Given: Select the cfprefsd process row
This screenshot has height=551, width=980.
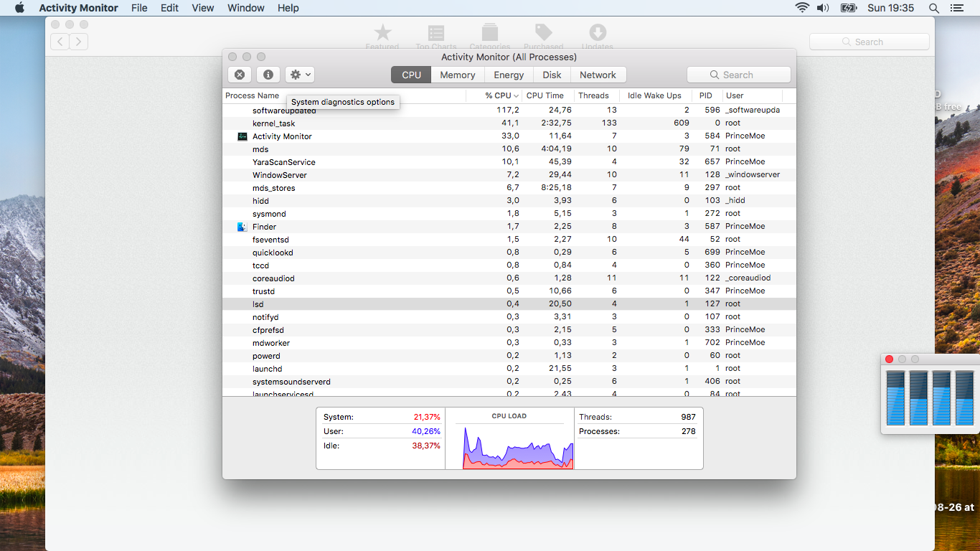Looking at the screenshot, I should (509, 330).
